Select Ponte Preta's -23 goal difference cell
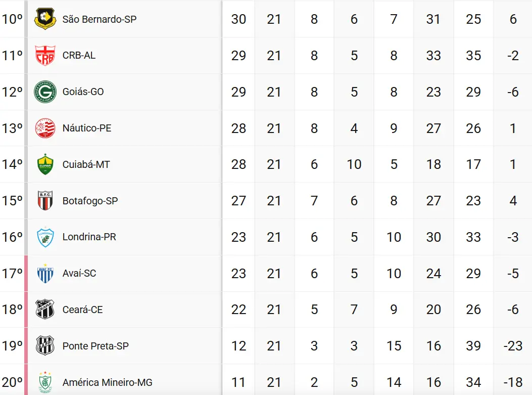Screen dimensions: 532x395 tap(513, 346)
